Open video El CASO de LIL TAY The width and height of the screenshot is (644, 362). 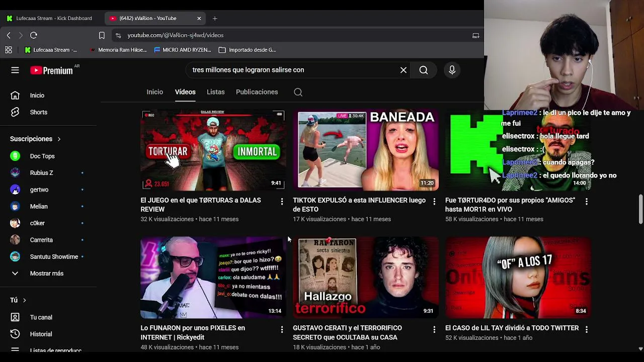click(x=512, y=328)
